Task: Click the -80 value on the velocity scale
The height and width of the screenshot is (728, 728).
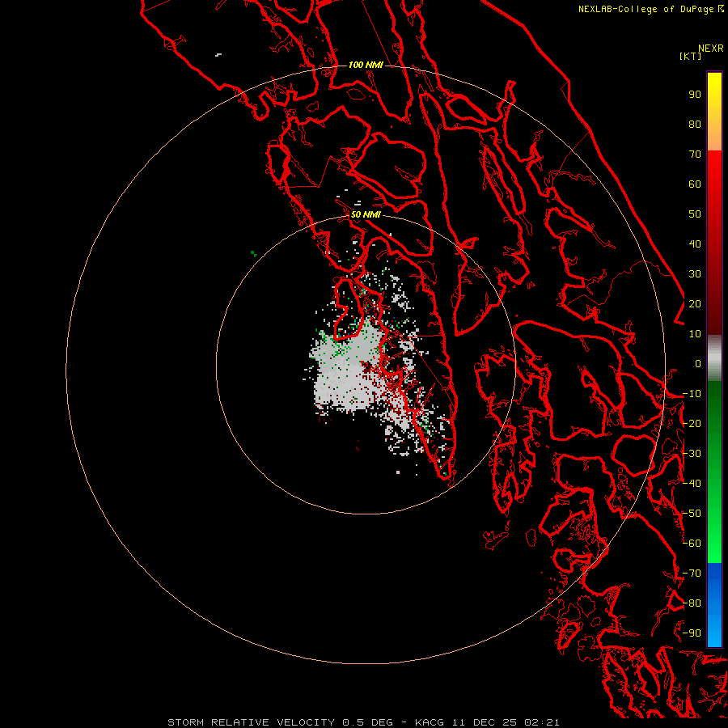Action: point(692,603)
